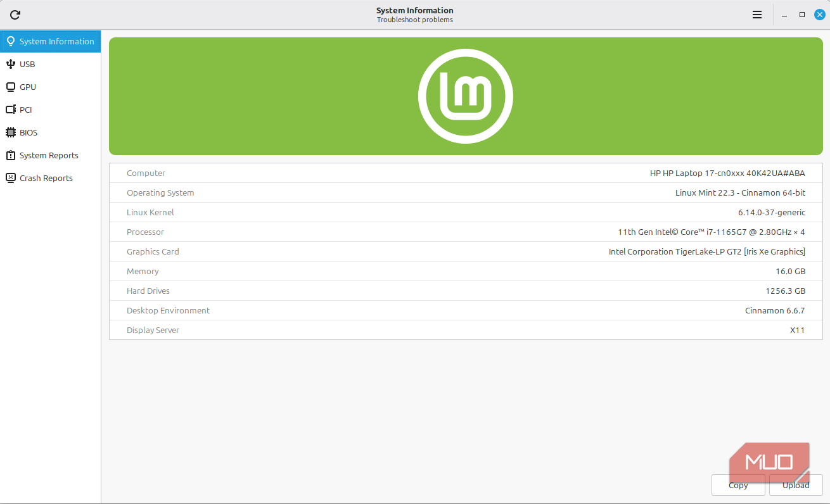Viewport: 830px width, 504px height.
Task: Select the System Information sidebar entry
Action: pyautogui.click(x=51, y=41)
